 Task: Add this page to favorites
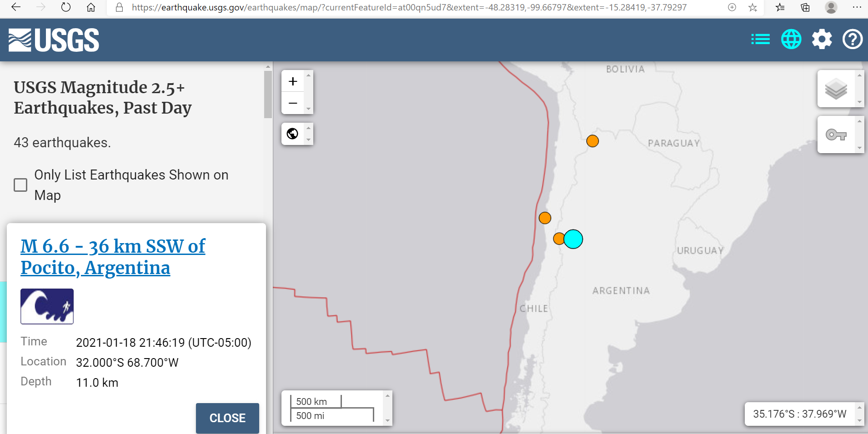pyautogui.click(x=753, y=7)
